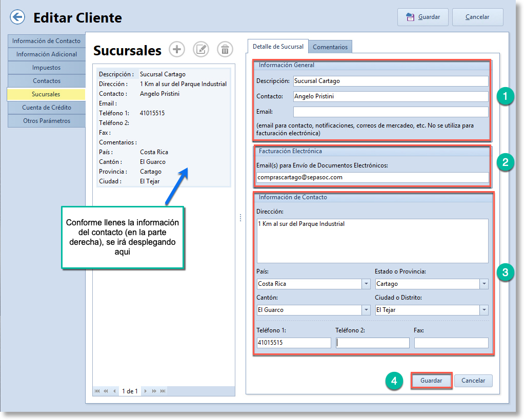
Task: Click inside the Dirección text area
Action: (373, 241)
